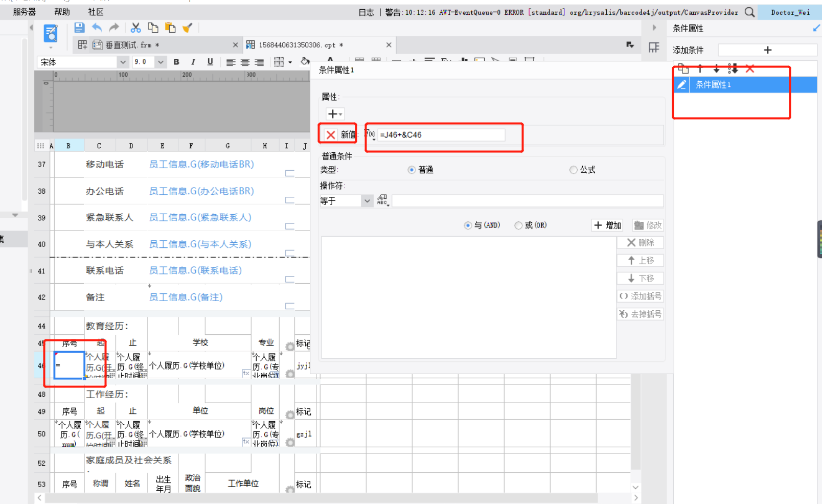
Task: Click the 修改 button
Action: coord(648,225)
